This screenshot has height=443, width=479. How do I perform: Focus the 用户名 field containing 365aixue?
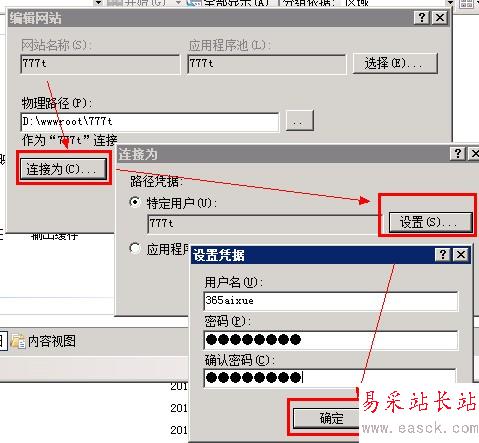(331, 301)
